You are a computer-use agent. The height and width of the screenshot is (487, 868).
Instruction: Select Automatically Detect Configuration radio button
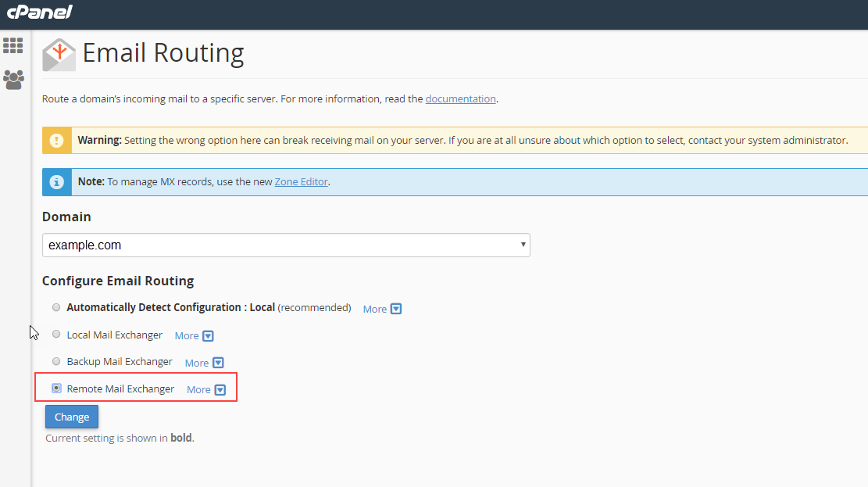(56, 308)
